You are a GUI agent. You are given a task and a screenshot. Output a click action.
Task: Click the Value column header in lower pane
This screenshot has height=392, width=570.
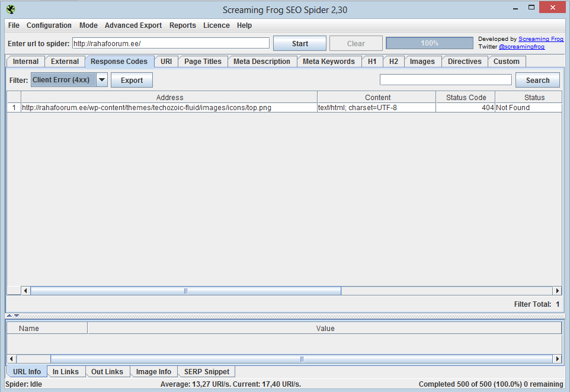[325, 329]
